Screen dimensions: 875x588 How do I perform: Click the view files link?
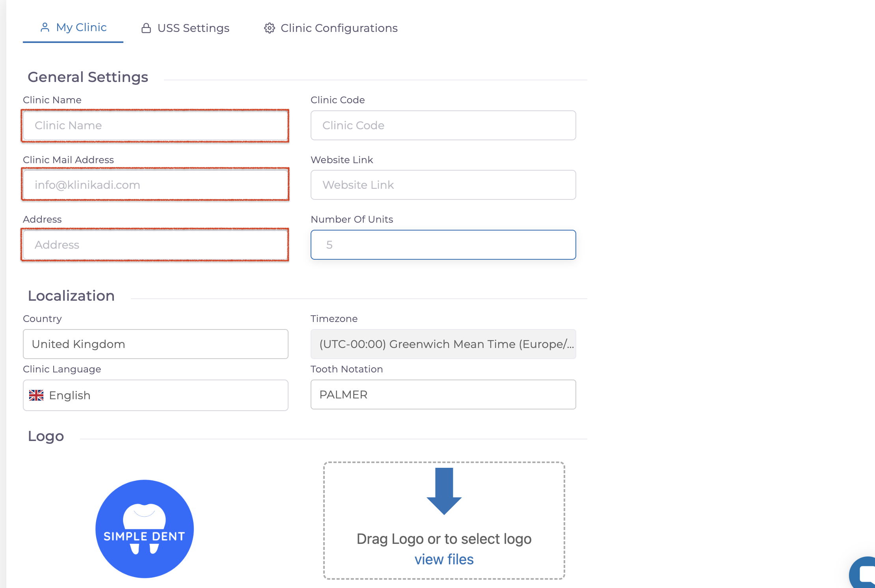tap(444, 559)
